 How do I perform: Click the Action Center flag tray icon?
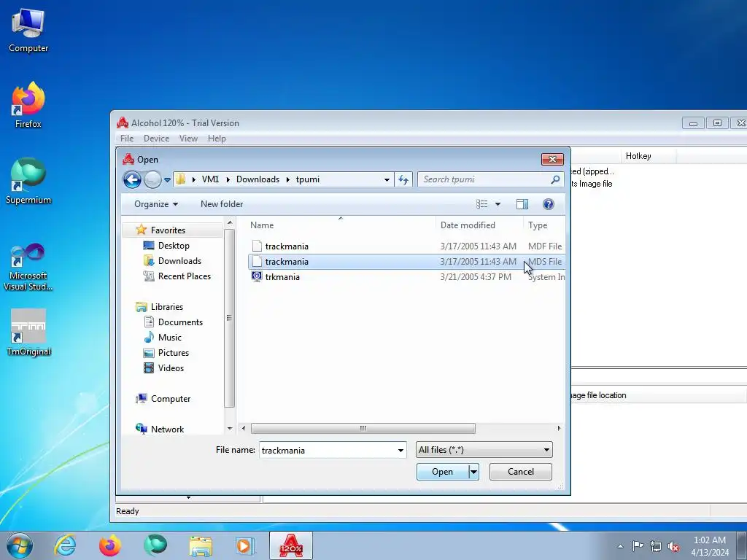(638, 545)
